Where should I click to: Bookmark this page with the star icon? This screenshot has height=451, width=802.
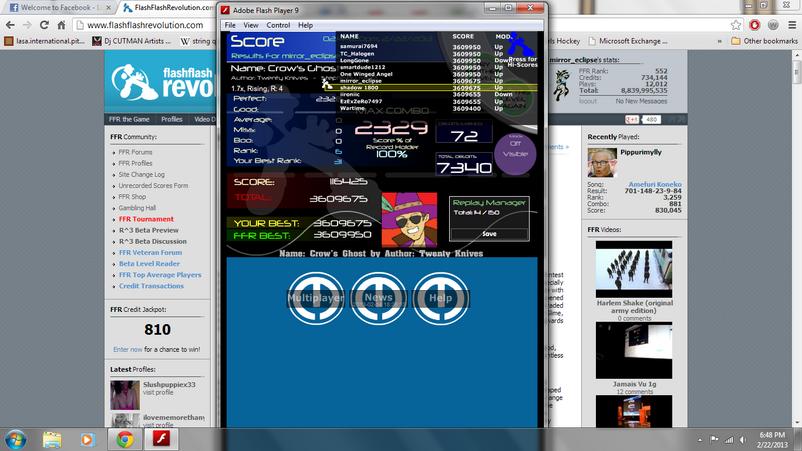click(x=736, y=25)
